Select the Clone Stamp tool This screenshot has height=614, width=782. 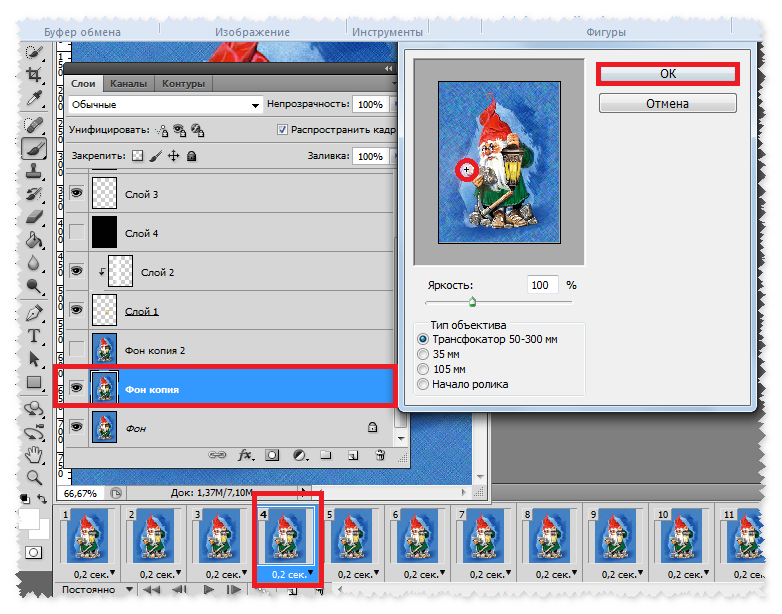click(x=34, y=171)
